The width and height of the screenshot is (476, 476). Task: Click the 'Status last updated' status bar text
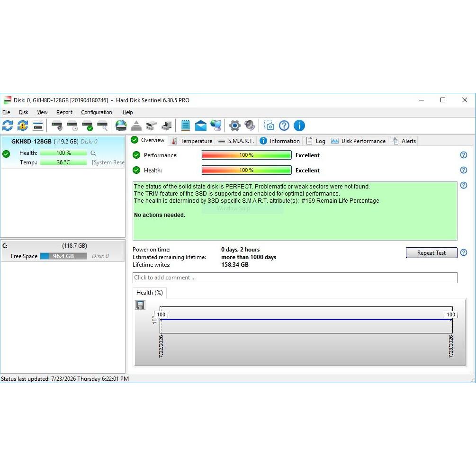point(65,379)
